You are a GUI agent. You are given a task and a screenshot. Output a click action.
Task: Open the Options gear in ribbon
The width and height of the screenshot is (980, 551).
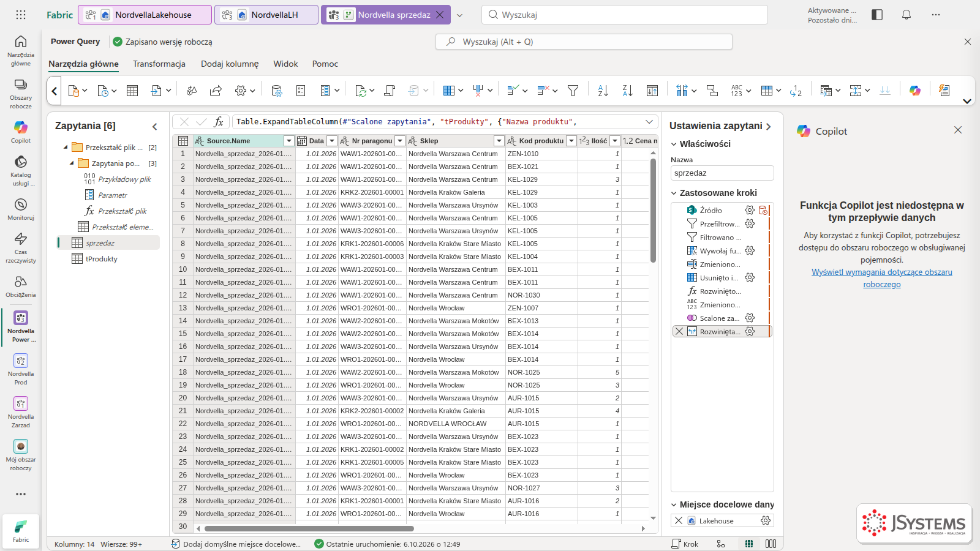coord(241,91)
